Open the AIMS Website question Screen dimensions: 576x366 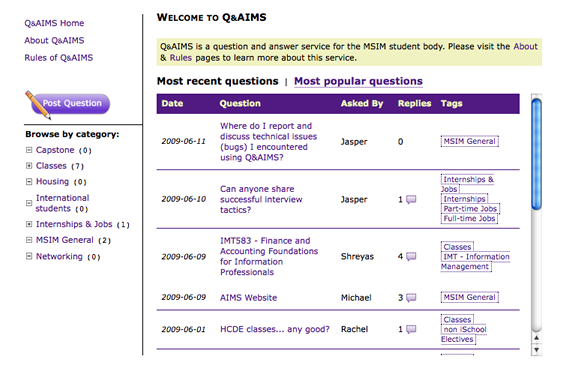click(248, 298)
